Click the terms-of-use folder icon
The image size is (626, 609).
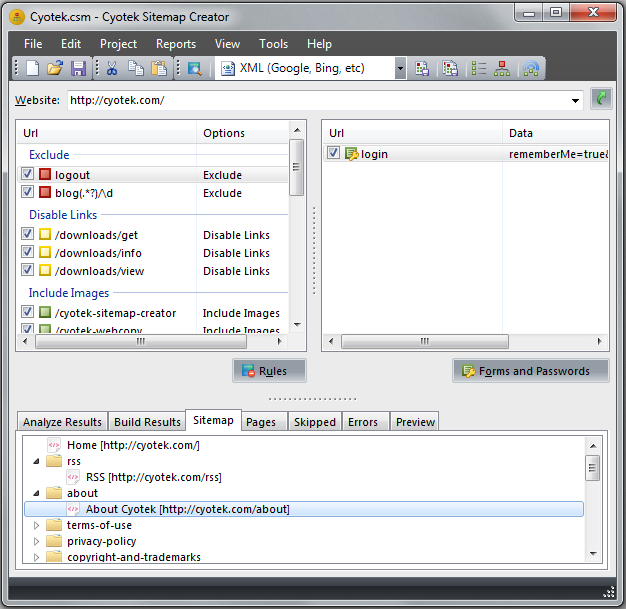tap(53, 525)
